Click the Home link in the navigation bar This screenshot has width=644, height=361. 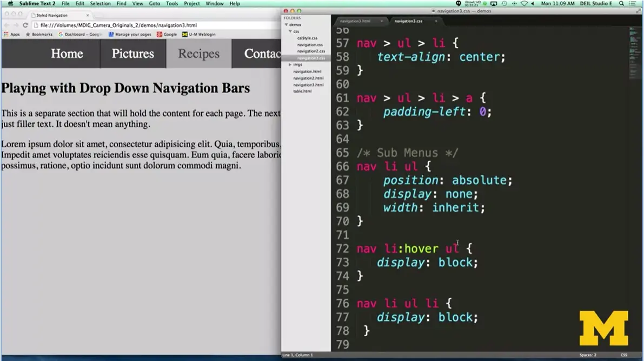click(67, 54)
